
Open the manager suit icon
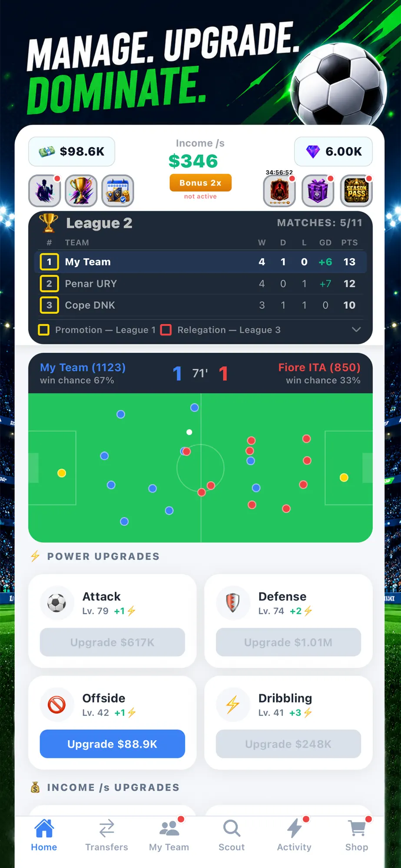(44, 191)
